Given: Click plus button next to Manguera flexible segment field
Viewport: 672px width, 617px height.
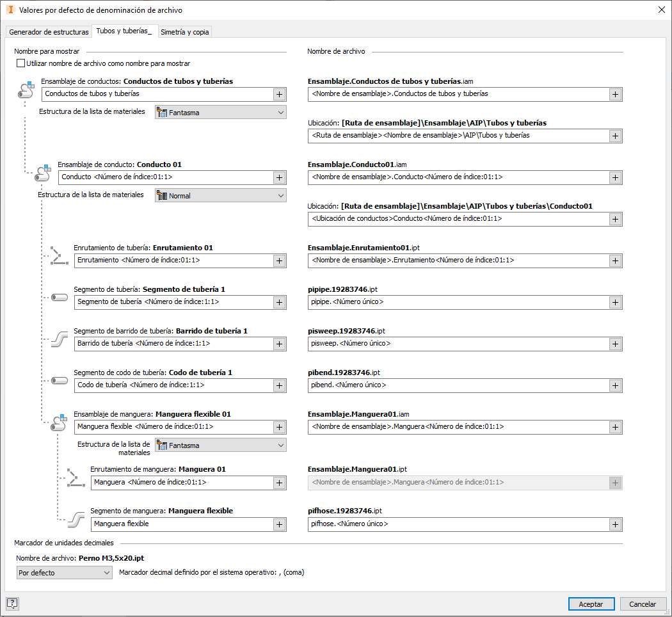Looking at the screenshot, I should [280, 524].
